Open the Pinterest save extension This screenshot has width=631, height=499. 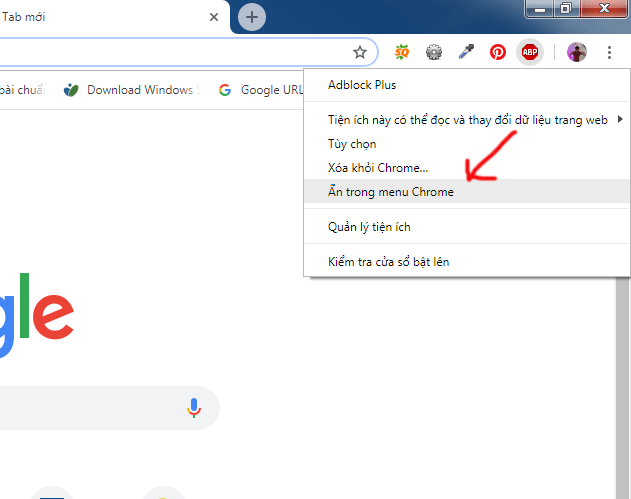click(x=498, y=52)
